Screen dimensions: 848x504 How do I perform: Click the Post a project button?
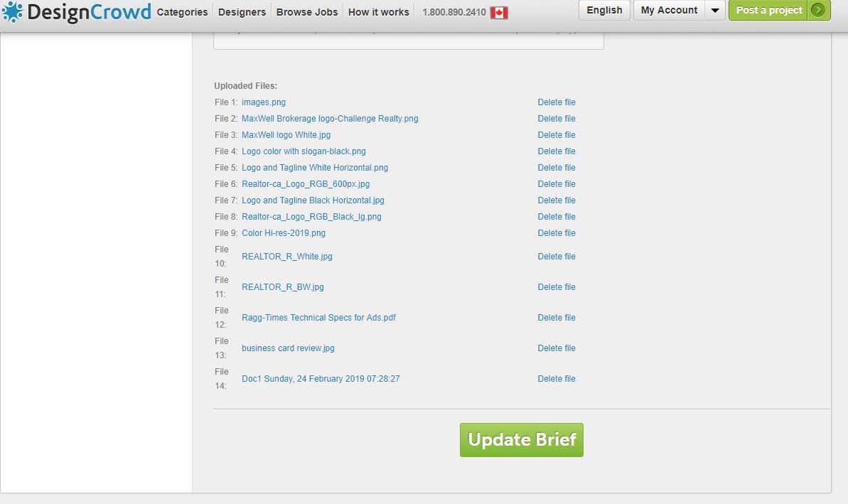769,10
